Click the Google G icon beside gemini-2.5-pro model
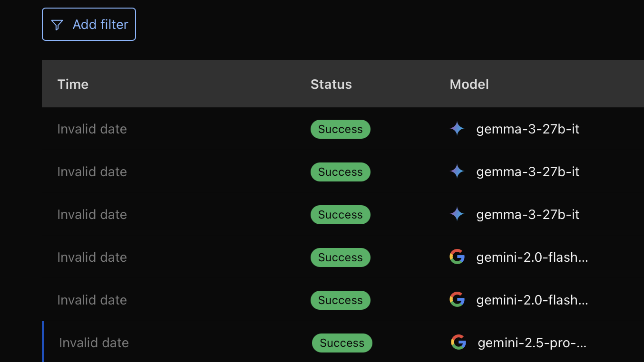 coord(458,342)
